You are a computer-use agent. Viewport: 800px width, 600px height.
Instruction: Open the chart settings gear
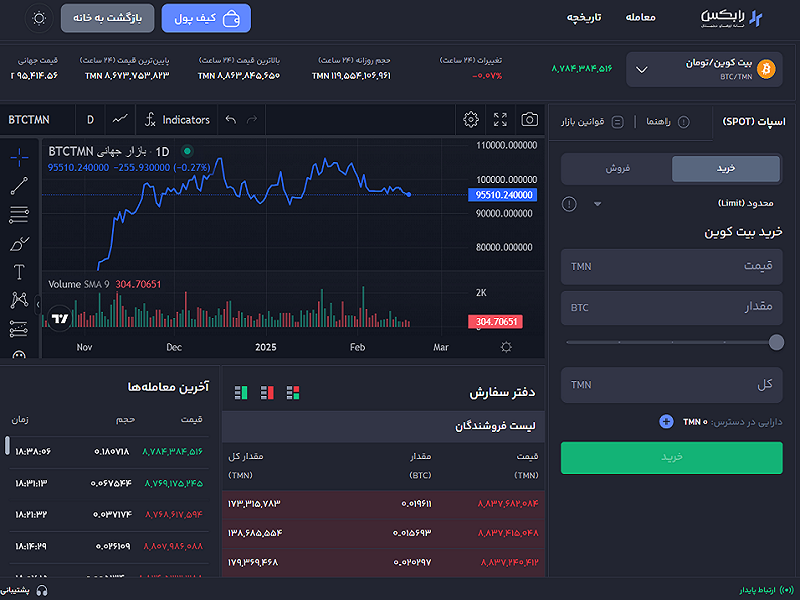click(x=471, y=119)
